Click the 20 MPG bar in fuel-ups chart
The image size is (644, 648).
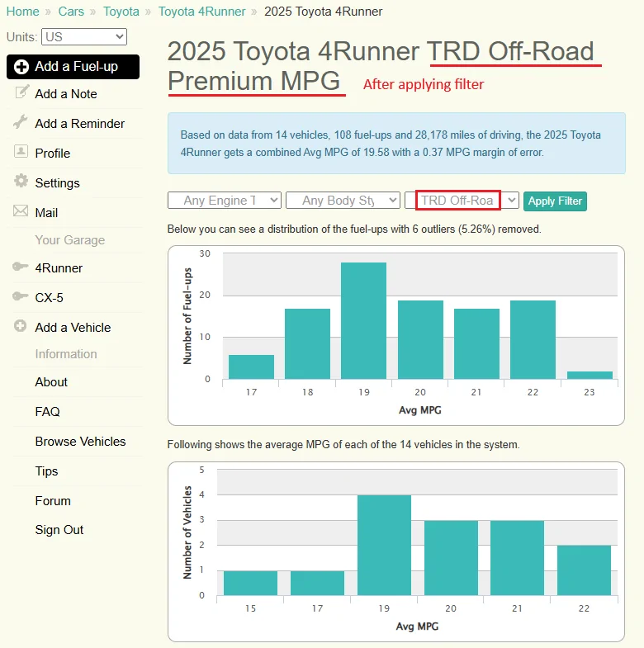[420, 340]
